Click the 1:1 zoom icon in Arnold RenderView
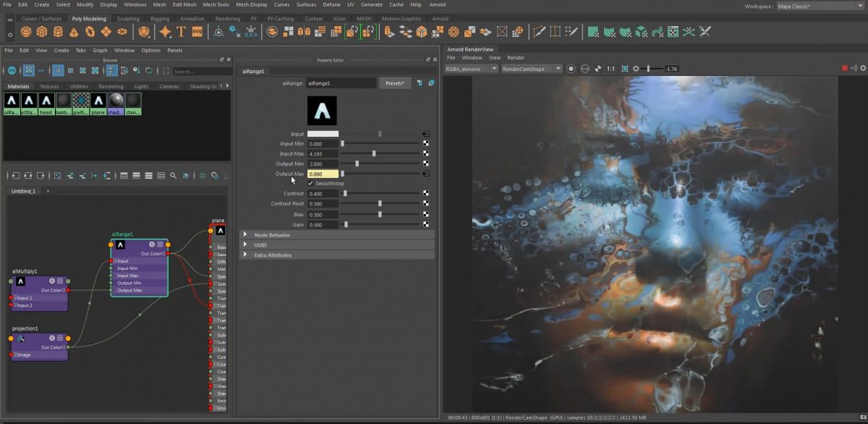The image size is (868, 424). point(610,69)
